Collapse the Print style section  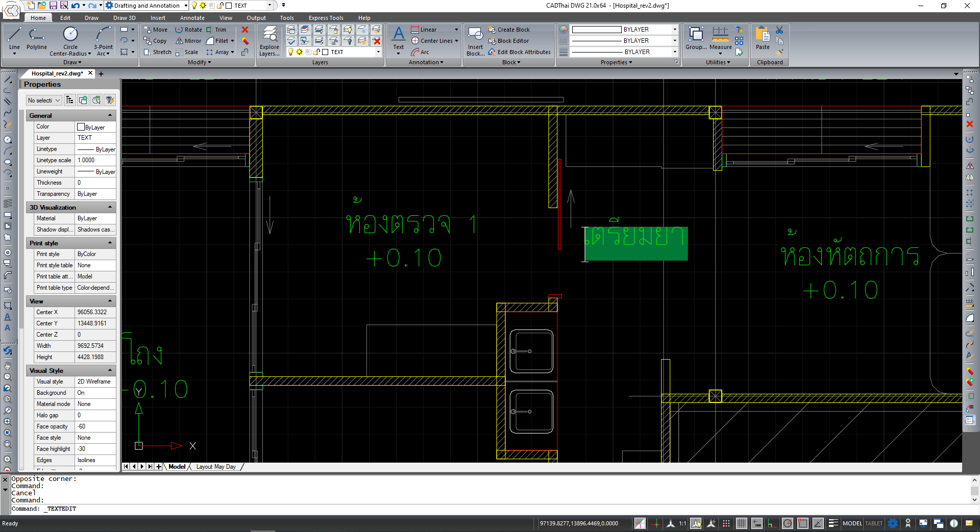click(110, 243)
